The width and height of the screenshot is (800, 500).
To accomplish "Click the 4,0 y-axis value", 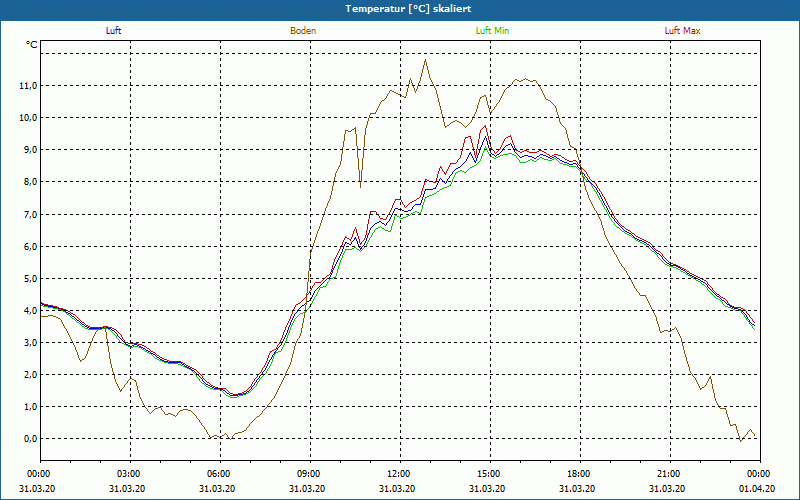I will click(x=30, y=311).
